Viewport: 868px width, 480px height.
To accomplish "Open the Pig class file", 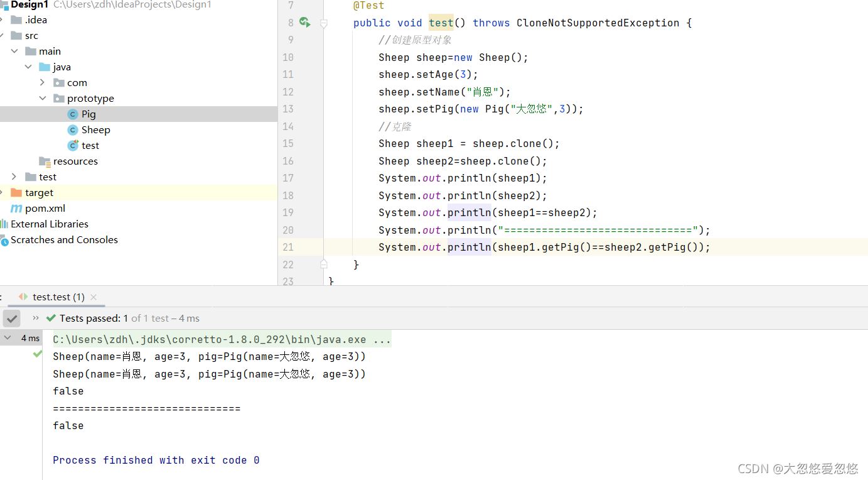I will pos(88,114).
